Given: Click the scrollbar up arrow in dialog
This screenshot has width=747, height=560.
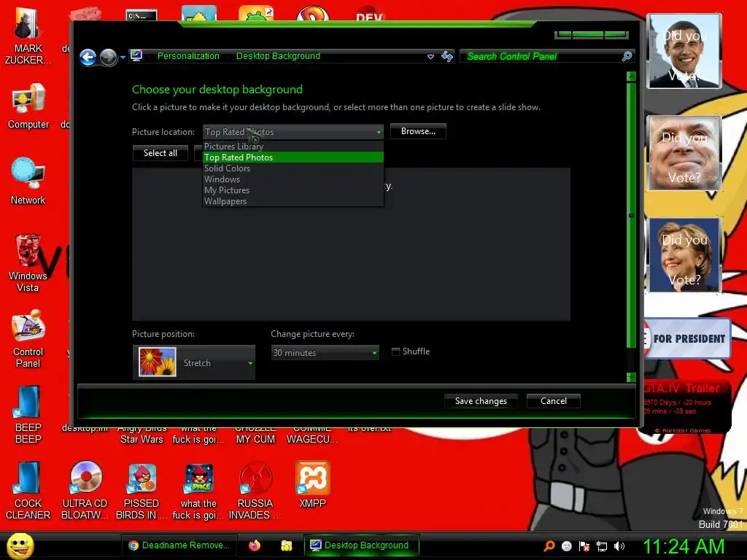Looking at the screenshot, I should click(x=631, y=76).
